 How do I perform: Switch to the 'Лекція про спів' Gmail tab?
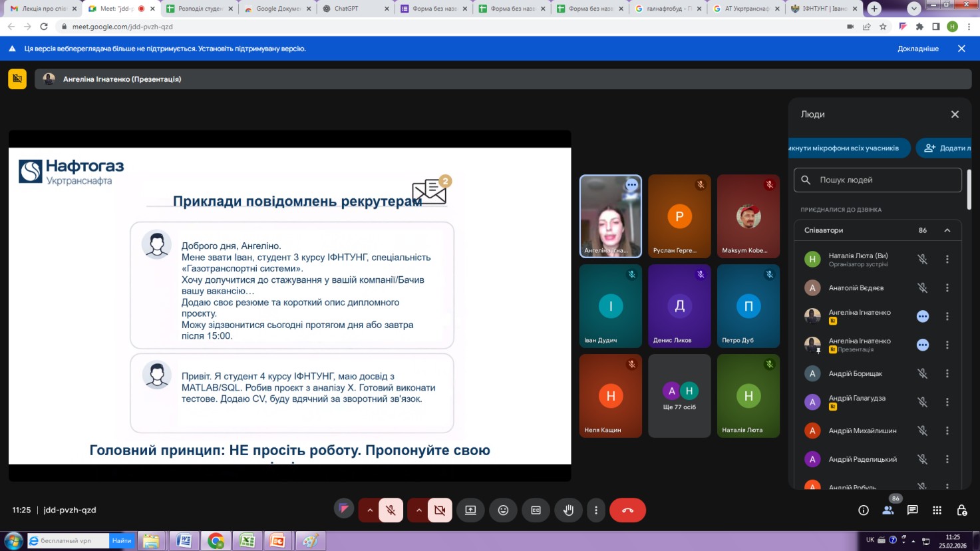[x=44, y=9]
